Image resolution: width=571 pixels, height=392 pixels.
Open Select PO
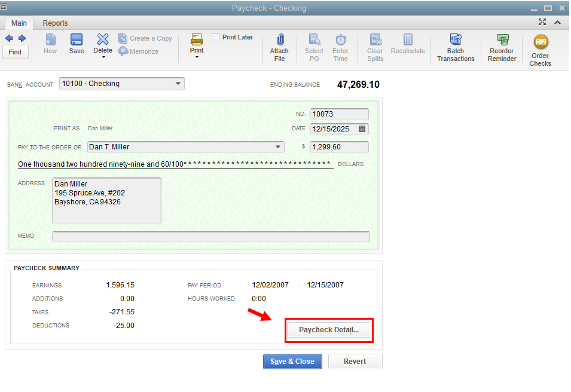tap(314, 48)
